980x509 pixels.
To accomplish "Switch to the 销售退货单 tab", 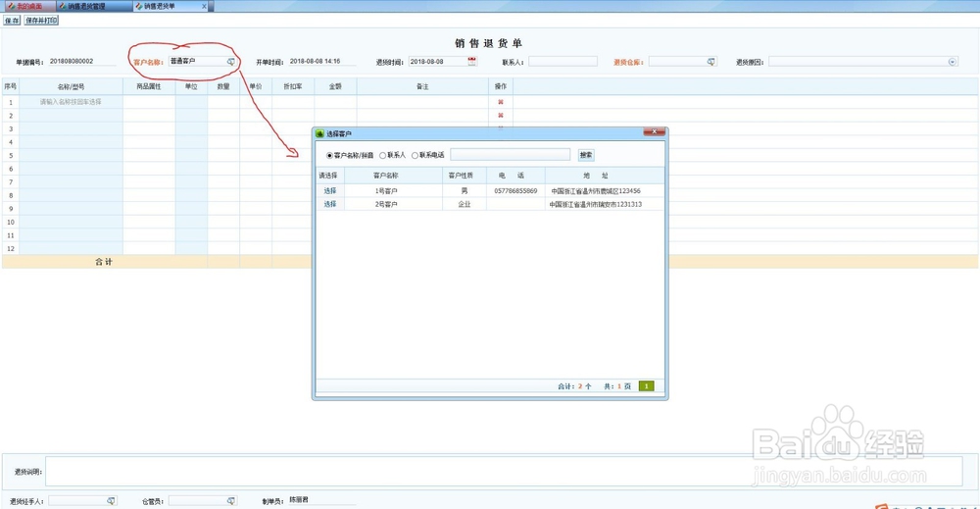I will pyautogui.click(x=160, y=6).
